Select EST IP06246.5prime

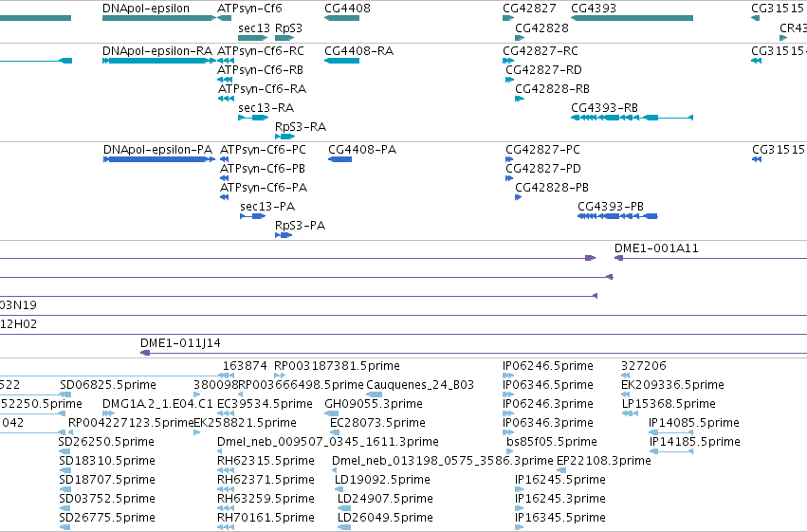click(508, 376)
